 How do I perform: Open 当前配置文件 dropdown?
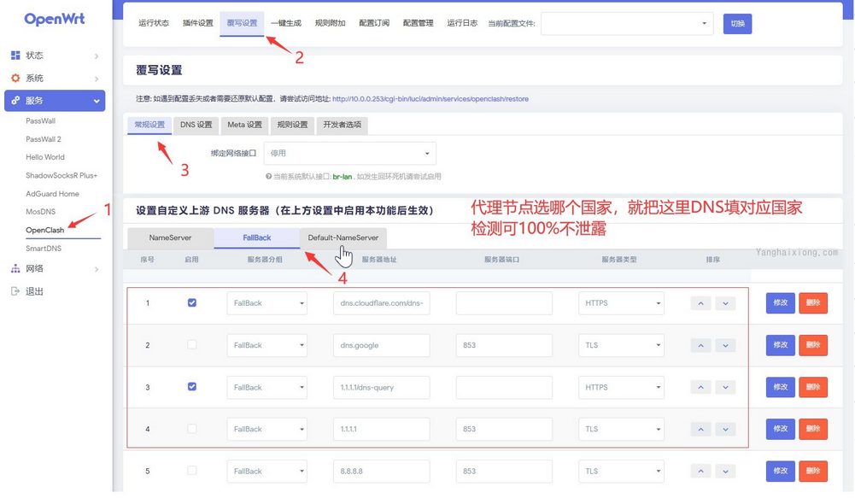(x=627, y=23)
